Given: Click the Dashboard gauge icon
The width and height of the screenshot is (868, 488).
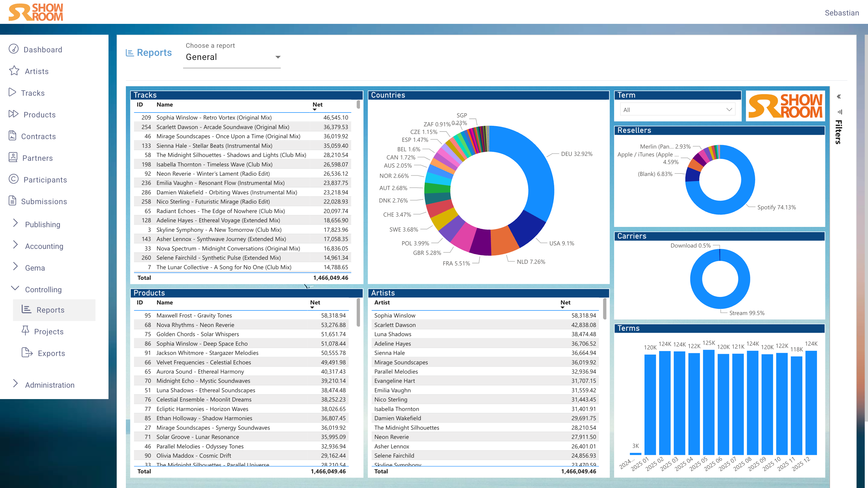Looking at the screenshot, I should (14, 49).
